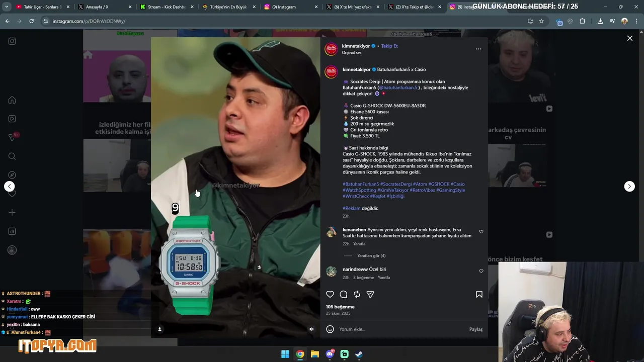This screenshot has width=644, height=362.
Task: Open Steam from the taskbar
Action: point(359,354)
